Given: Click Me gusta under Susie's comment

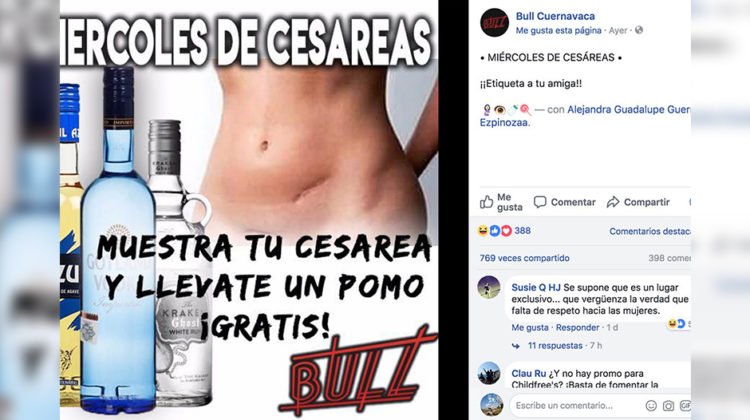Looking at the screenshot, I should (529, 328).
